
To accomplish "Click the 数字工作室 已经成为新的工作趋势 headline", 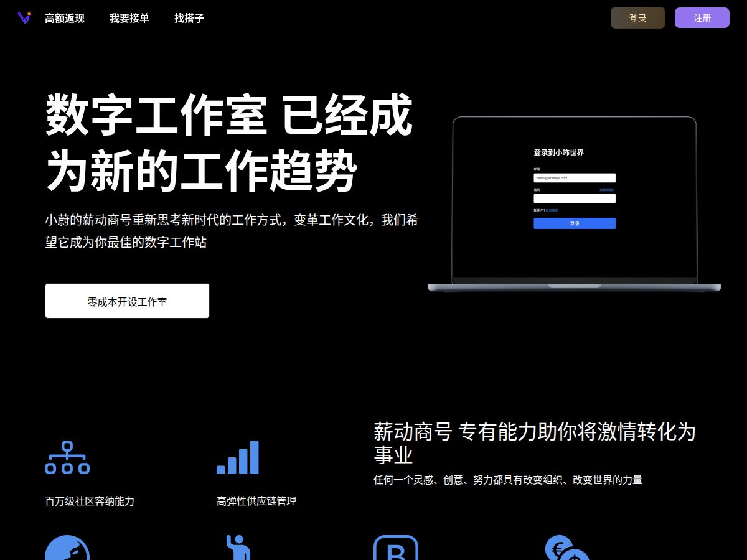I will (229, 142).
